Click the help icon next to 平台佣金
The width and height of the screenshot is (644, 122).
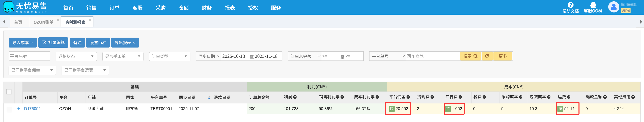(x=408, y=97)
